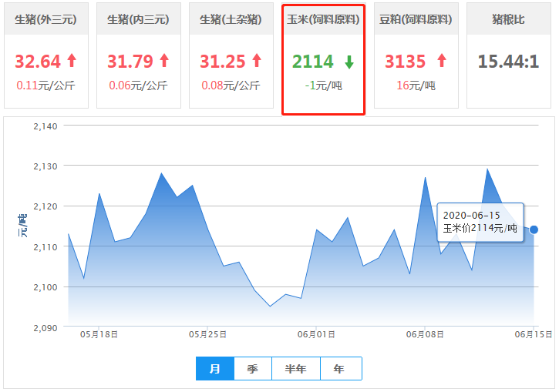The image size is (559, 392).
Task: Click the red up arrow beside 32.64
Action: tap(72, 61)
